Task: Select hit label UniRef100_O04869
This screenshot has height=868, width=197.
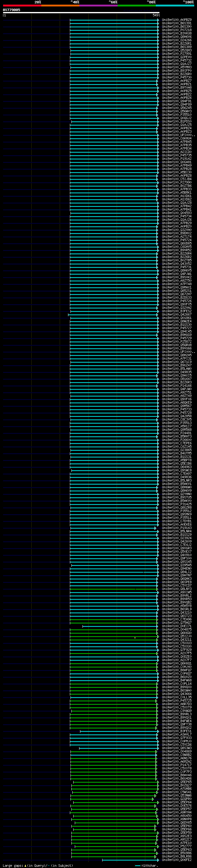Action: coord(176,751)
